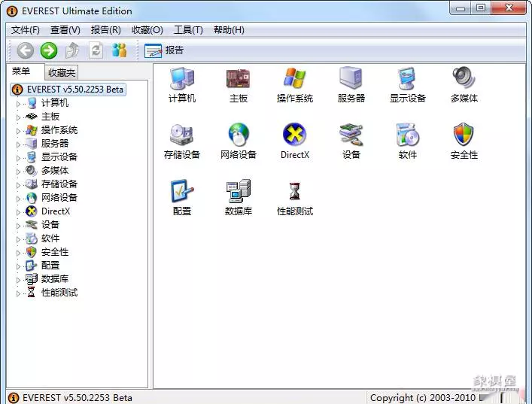Viewport: 532px width, 404px height.
Task: Go back with the grey Back arrow
Action: [x=26, y=50]
